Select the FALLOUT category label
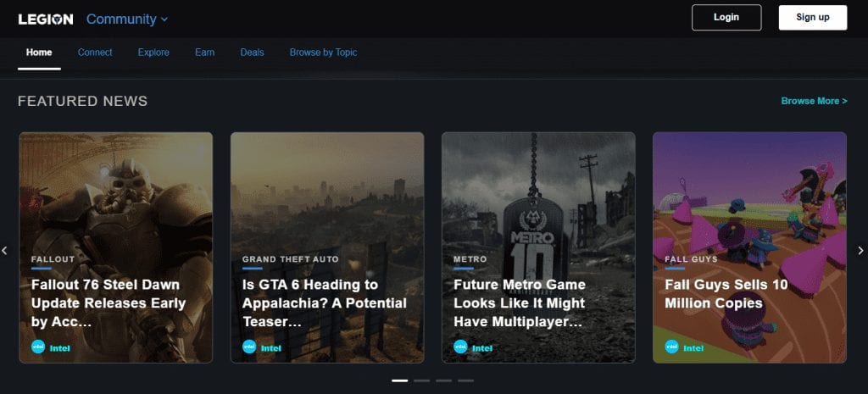The width and height of the screenshot is (868, 394). coord(53,259)
